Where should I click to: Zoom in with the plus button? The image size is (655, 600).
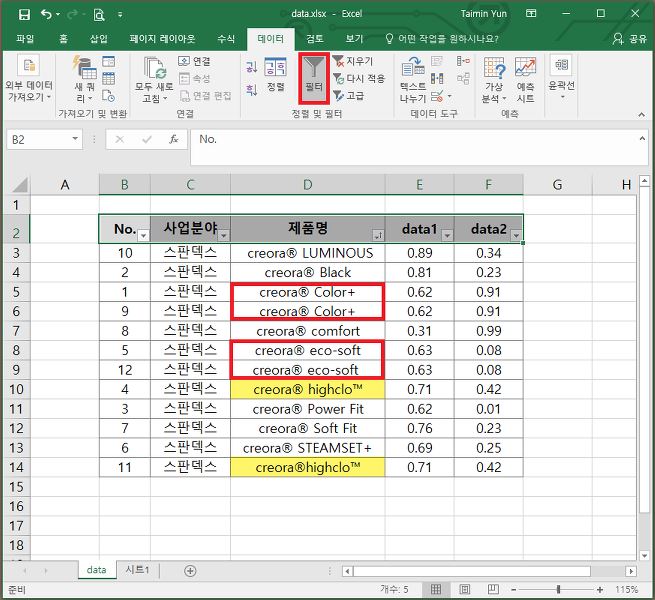pos(600,590)
